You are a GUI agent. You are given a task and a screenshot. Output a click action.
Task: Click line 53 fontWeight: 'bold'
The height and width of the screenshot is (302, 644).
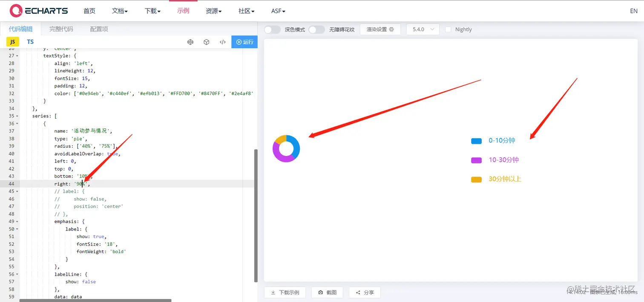pyautogui.click(x=101, y=252)
